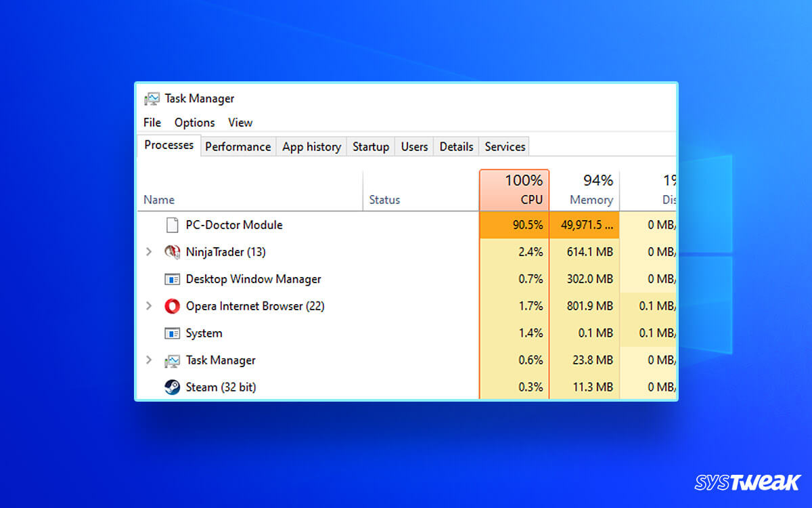Click the 1.4% CPU value
This screenshot has height=508, width=812.
530,333
